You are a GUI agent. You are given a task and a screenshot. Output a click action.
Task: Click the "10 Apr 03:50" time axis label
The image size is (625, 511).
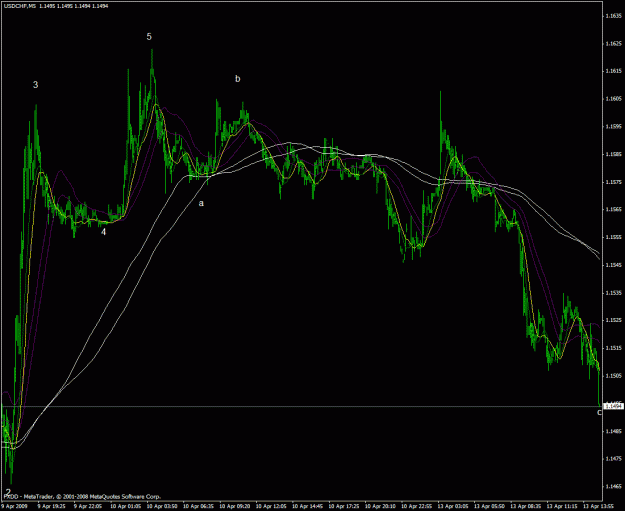(162, 506)
